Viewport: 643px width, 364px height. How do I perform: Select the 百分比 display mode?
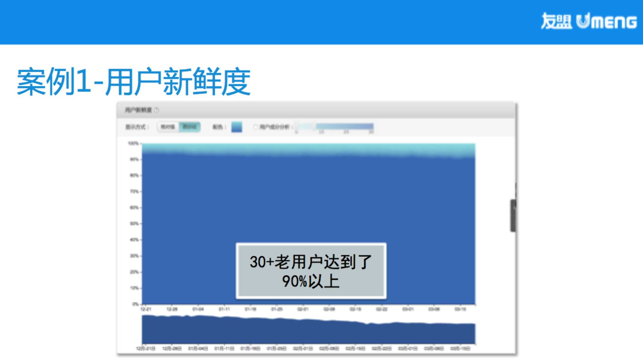coord(190,127)
